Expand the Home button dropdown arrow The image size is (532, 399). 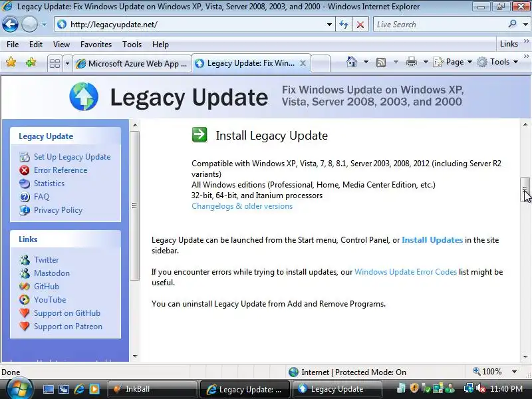366,62
